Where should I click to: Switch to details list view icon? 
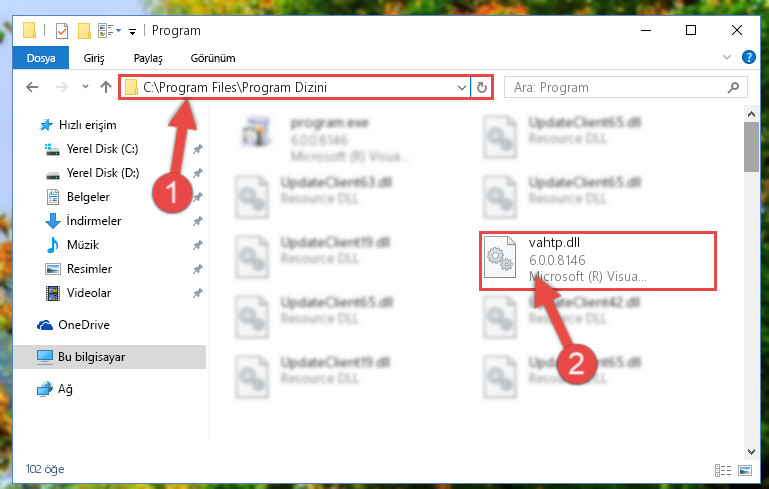723,471
